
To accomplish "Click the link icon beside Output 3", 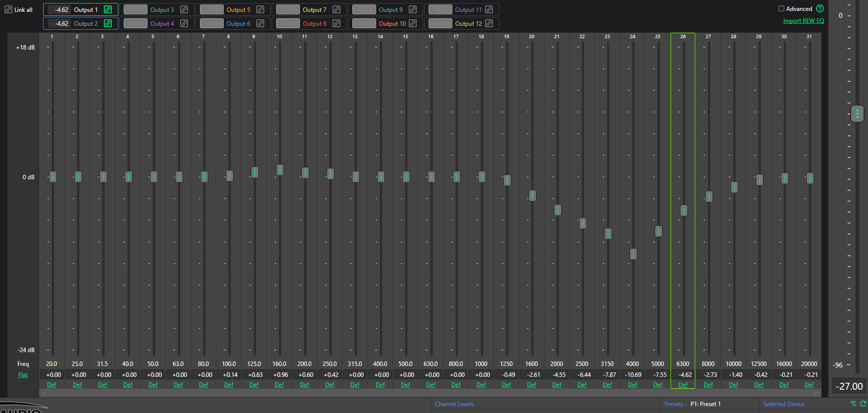I will pos(184,9).
